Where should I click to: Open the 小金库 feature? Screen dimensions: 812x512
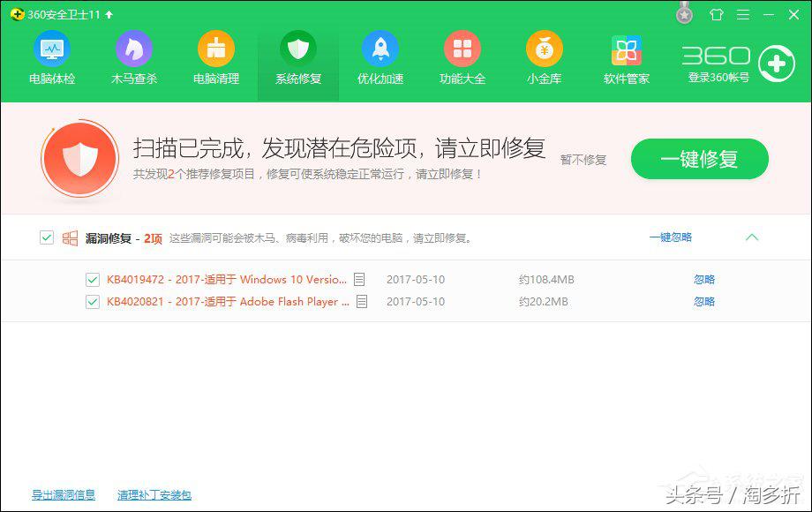545,59
